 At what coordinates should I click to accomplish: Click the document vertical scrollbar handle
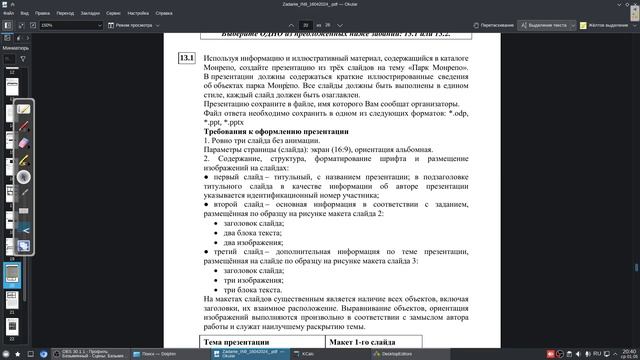click(636, 268)
